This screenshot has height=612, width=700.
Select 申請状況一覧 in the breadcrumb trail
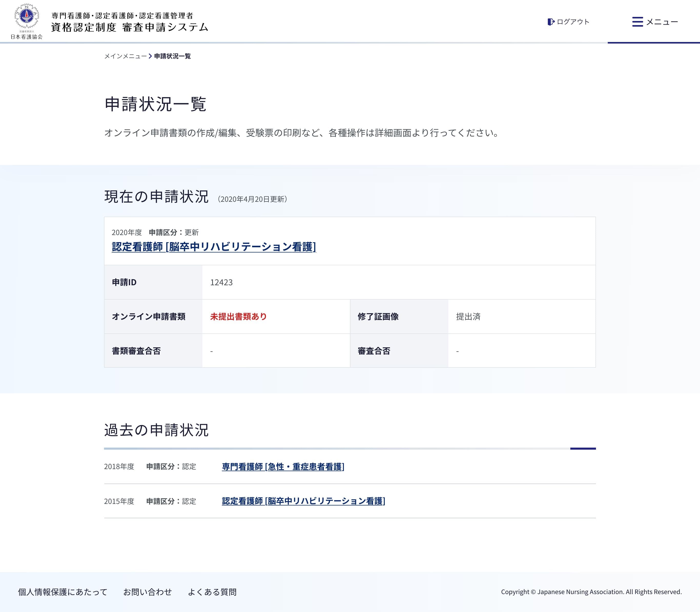coord(172,57)
